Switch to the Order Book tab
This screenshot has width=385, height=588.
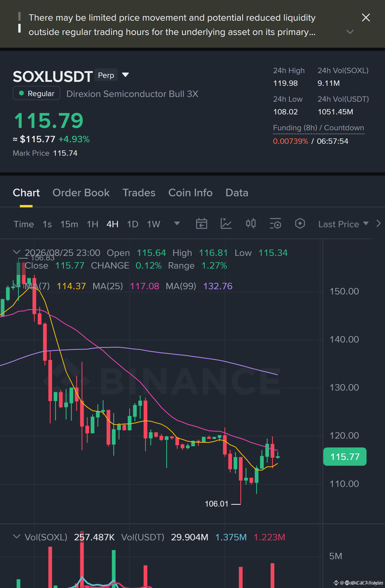tap(81, 193)
